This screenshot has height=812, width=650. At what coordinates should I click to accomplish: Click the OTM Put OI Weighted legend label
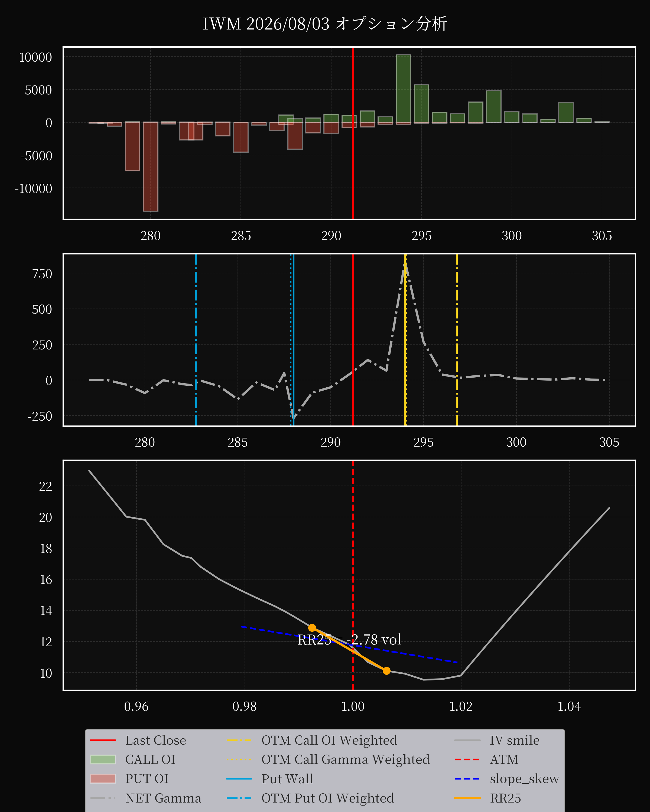pos(328,798)
